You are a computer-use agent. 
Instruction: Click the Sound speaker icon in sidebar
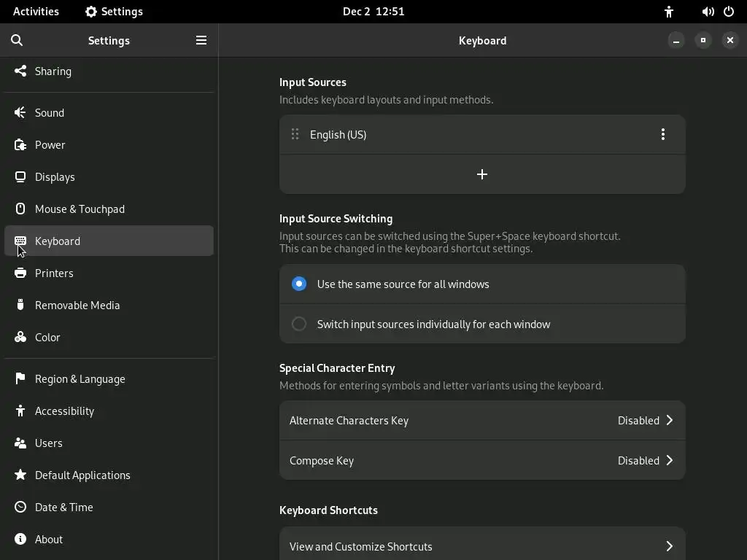(20, 112)
